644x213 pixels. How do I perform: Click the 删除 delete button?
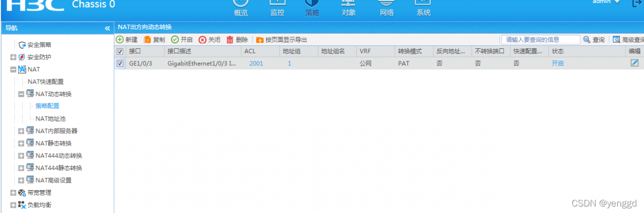[x=237, y=40]
